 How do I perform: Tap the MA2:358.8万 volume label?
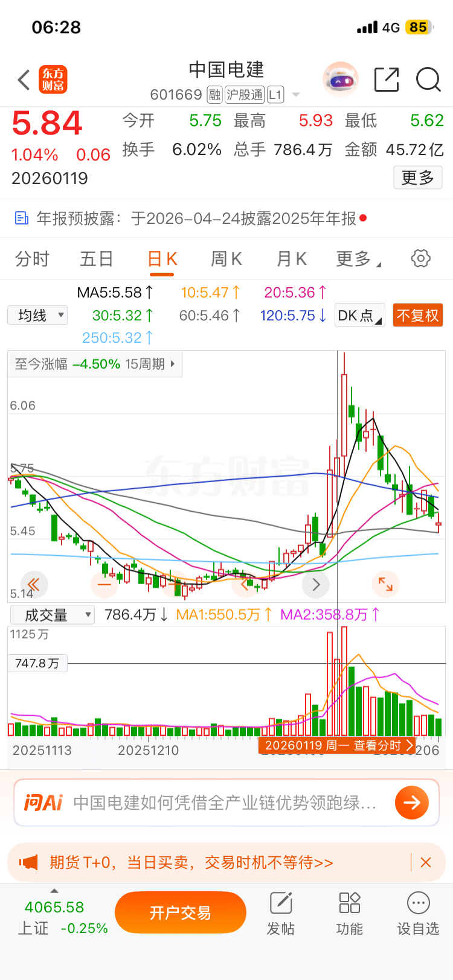coord(330,615)
